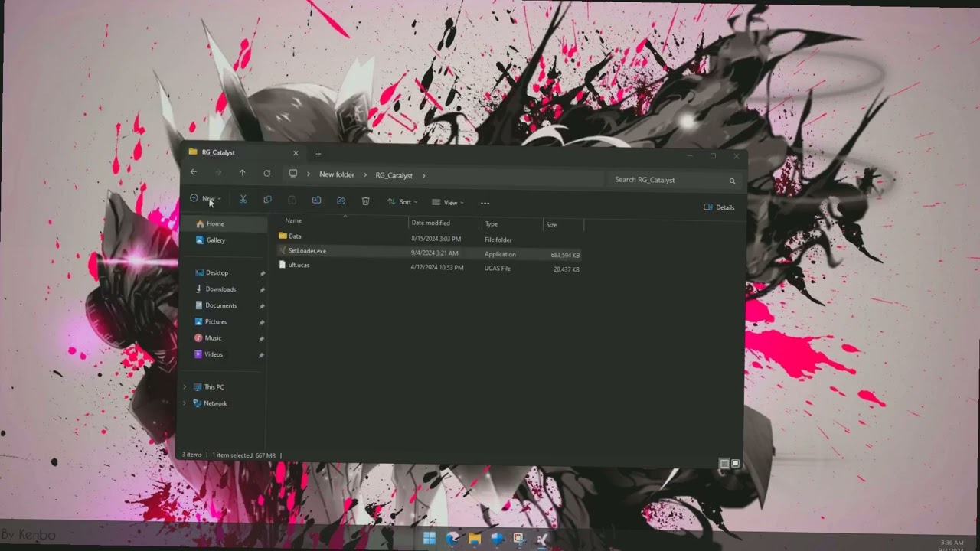Unpin Downloads using its pin icon
The image size is (980, 551).
[x=262, y=290]
